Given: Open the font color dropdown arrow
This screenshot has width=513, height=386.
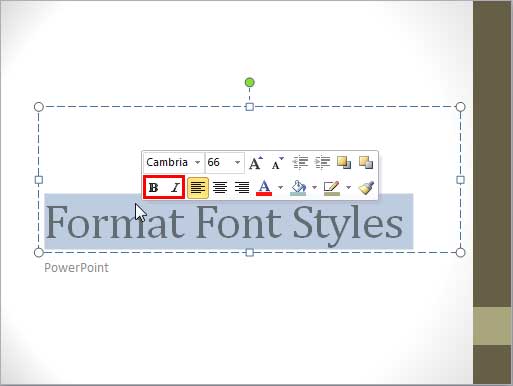Looking at the screenshot, I should [x=281, y=188].
